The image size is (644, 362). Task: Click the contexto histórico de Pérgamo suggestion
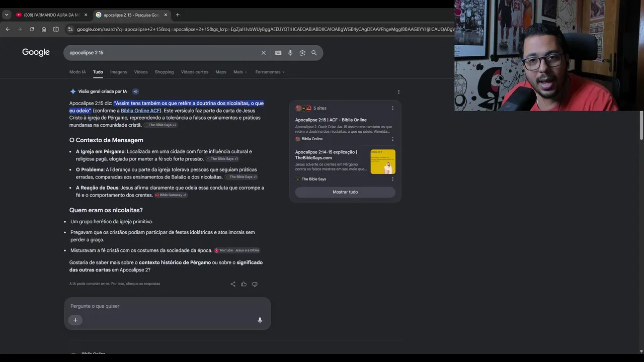(175, 262)
